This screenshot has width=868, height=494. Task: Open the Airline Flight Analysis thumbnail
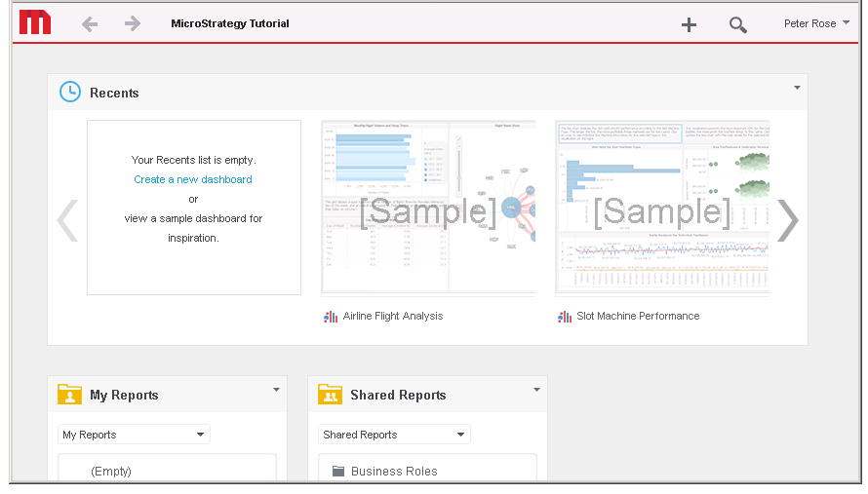coord(428,208)
